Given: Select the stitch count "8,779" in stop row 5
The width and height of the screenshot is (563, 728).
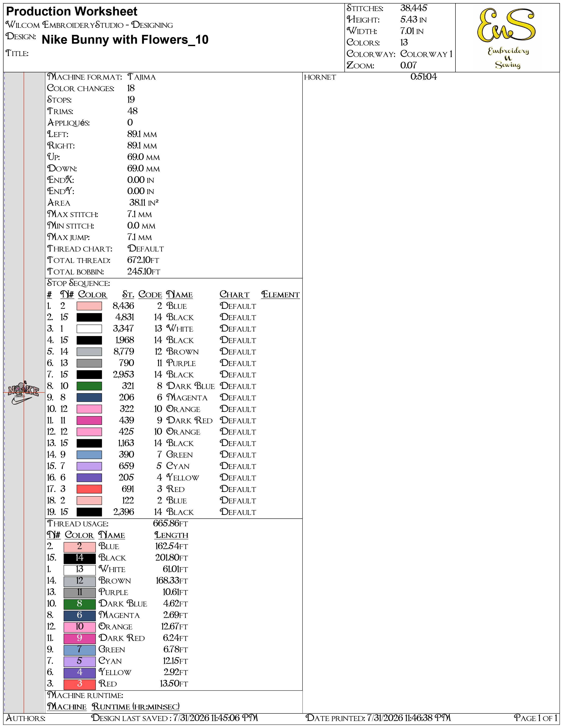Looking at the screenshot, I should 124,352.
